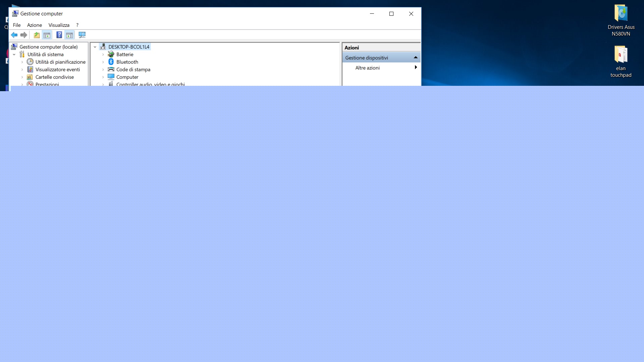Collapse Gestione dispositivi actions section

click(x=416, y=58)
